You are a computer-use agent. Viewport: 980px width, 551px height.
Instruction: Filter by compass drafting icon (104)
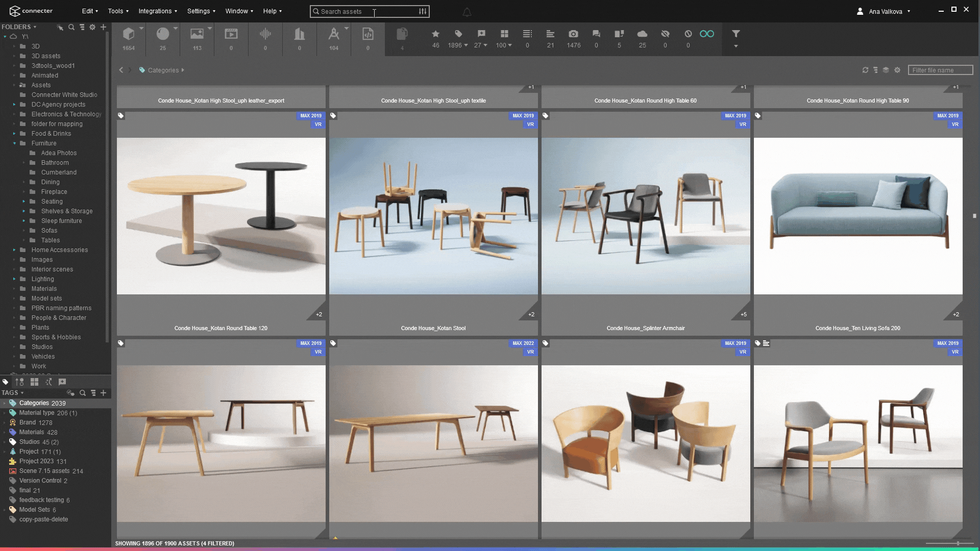point(334,34)
